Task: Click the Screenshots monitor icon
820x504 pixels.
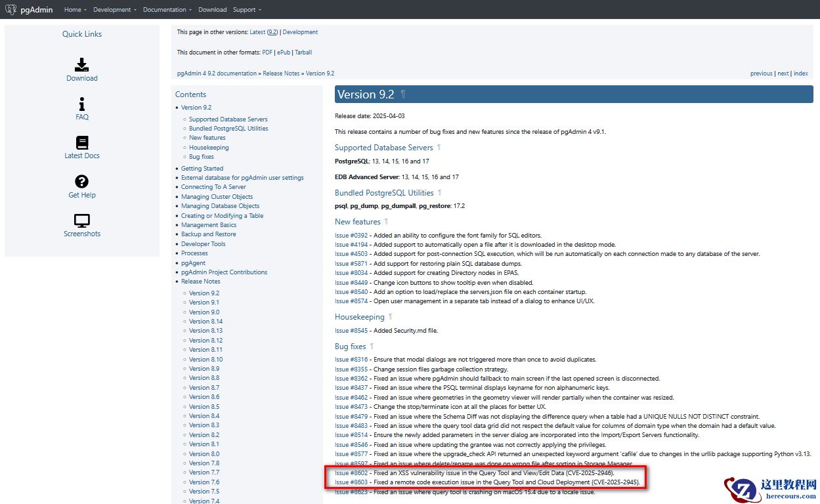Action: [82, 220]
